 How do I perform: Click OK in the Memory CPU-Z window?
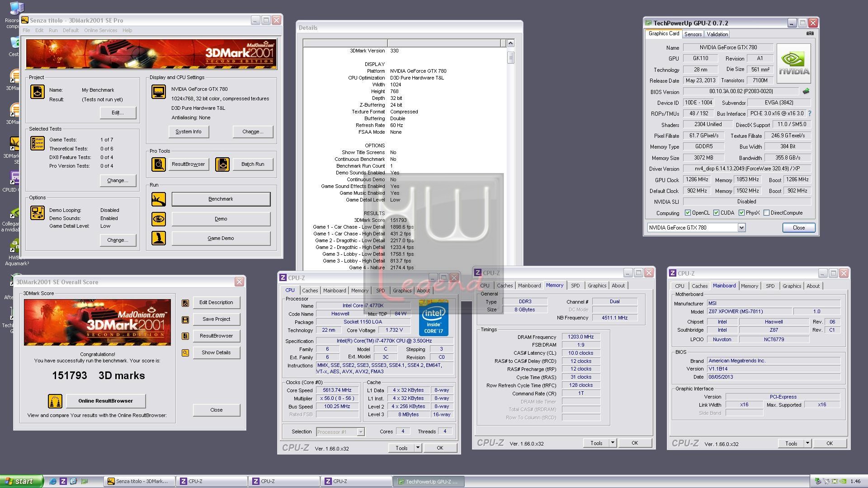click(x=634, y=443)
